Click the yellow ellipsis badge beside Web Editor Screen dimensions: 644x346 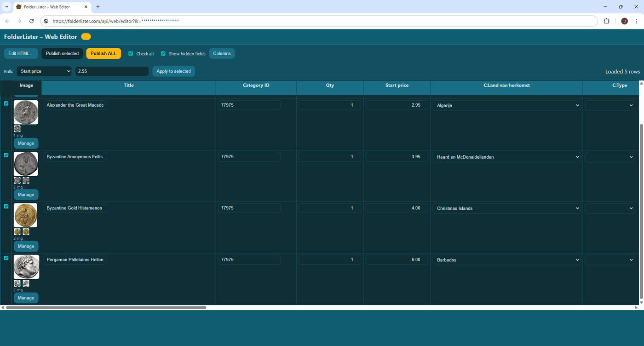click(86, 37)
